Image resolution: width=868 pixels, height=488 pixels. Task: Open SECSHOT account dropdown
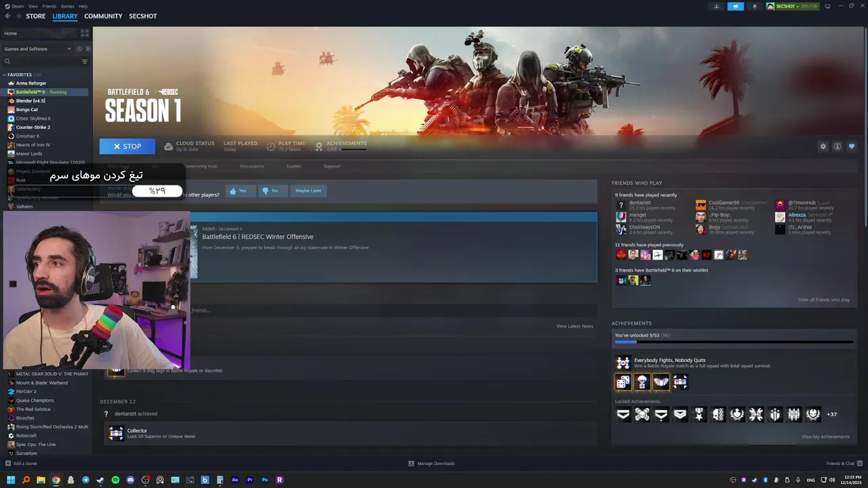(x=792, y=6)
